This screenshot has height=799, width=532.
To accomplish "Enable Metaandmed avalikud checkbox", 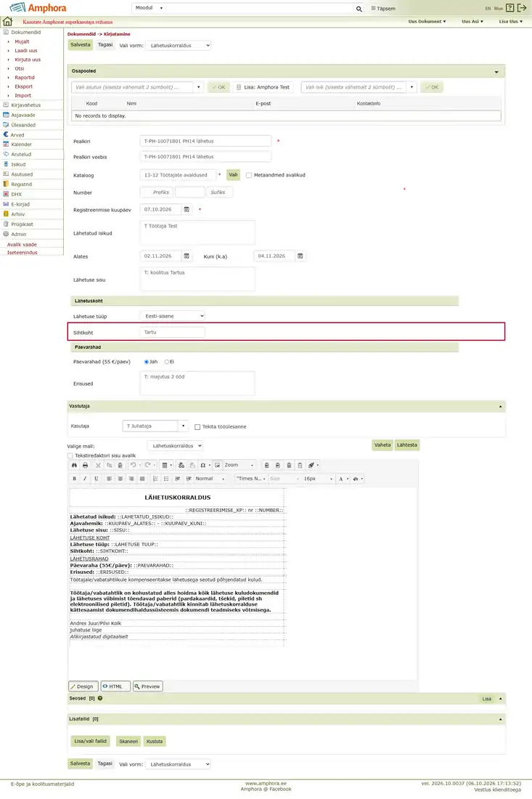I will coord(249,175).
